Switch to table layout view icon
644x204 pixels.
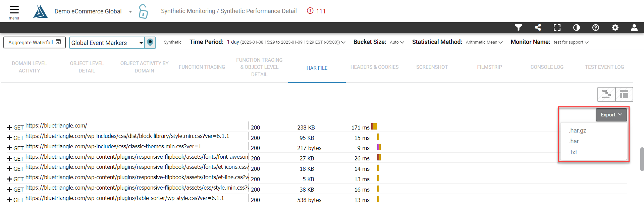click(624, 94)
